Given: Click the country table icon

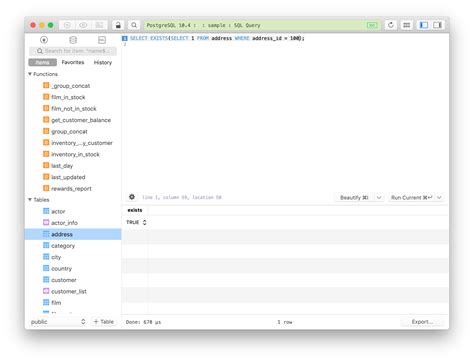Looking at the screenshot, I should (x=46, y=268).
